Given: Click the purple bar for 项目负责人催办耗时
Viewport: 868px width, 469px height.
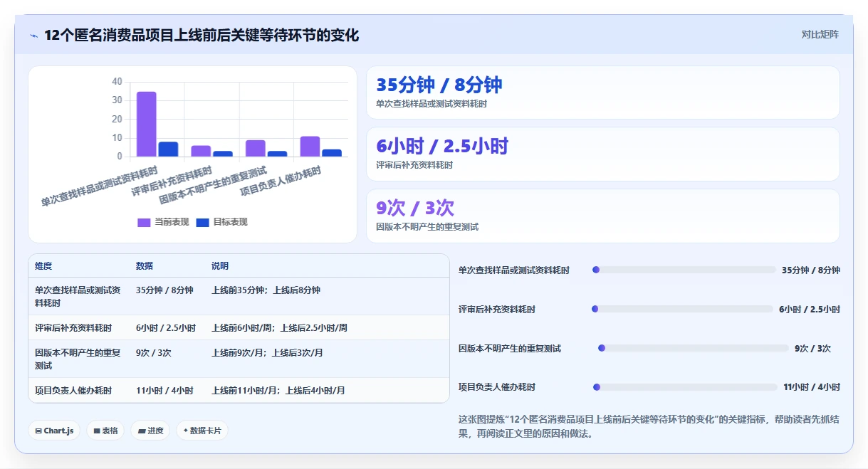Looking at the screenshot, I should click(x=310, y=146).
